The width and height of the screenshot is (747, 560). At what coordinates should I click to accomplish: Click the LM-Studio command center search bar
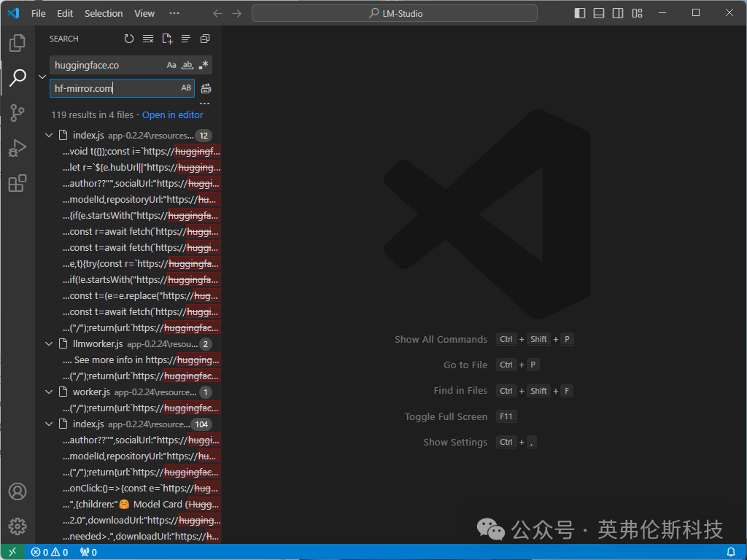click(395, 13)
